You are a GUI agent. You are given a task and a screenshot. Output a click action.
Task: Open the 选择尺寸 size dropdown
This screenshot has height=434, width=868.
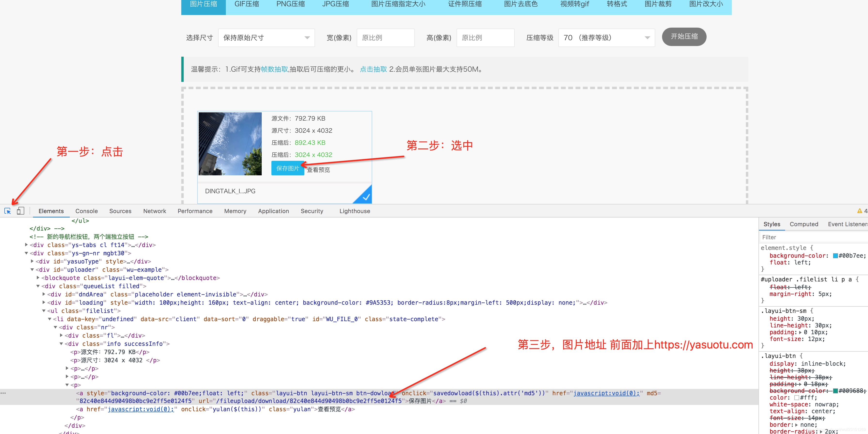coord(266,38)
